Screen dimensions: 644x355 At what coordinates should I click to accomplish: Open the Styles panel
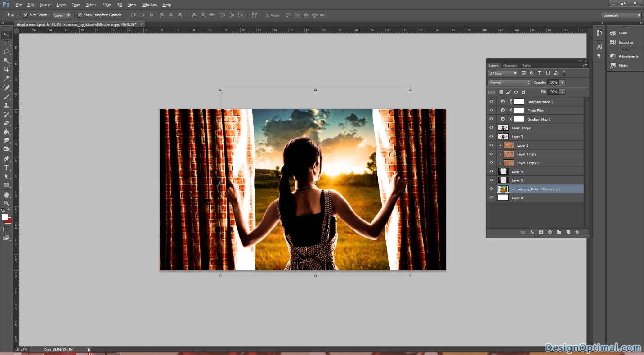622,66
